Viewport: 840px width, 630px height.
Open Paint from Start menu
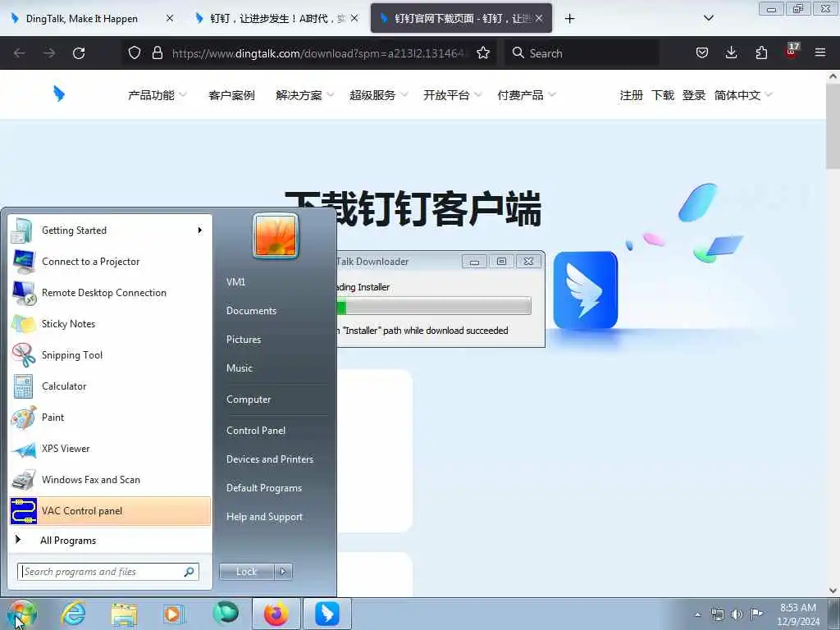pos(110,418)
